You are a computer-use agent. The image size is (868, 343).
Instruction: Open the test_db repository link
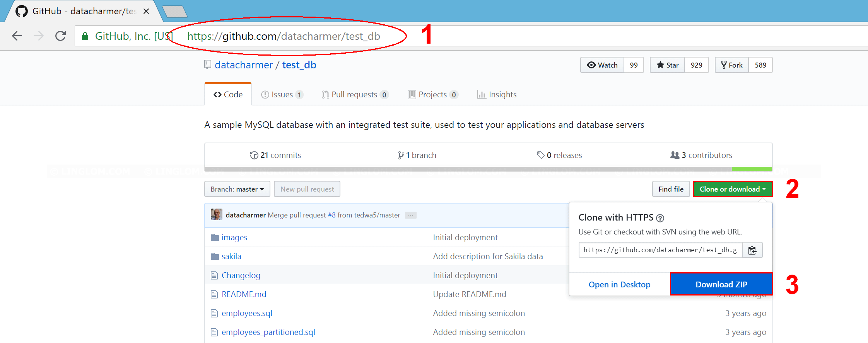pos(299,65)
